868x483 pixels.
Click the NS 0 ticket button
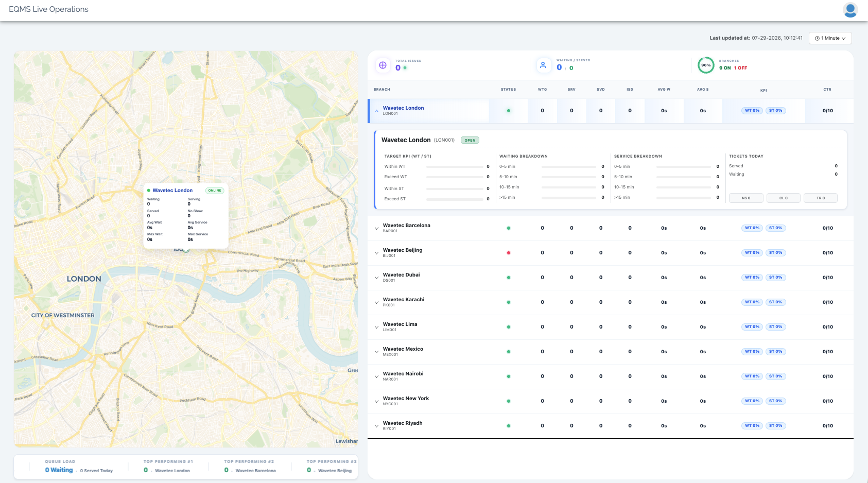click(x=746, y=198)
